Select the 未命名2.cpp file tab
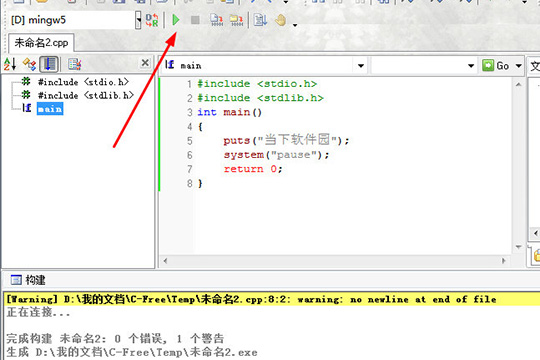 (41, 43)
